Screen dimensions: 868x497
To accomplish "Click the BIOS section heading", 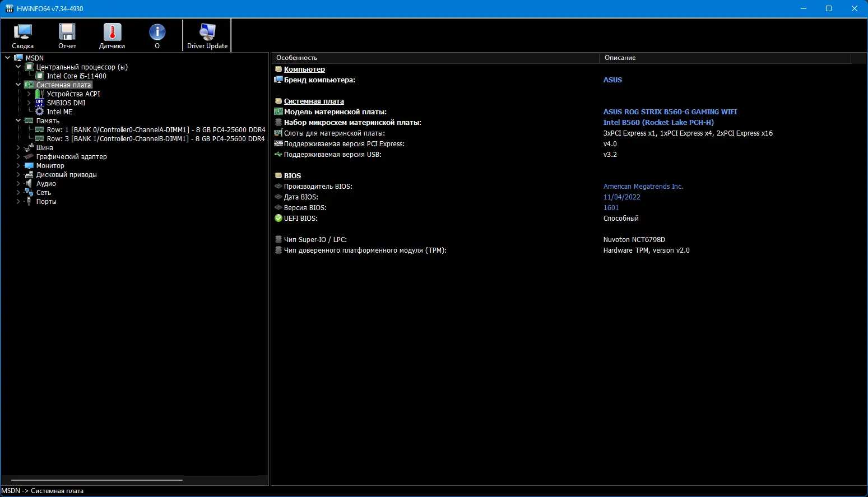I will coord(293,175).
